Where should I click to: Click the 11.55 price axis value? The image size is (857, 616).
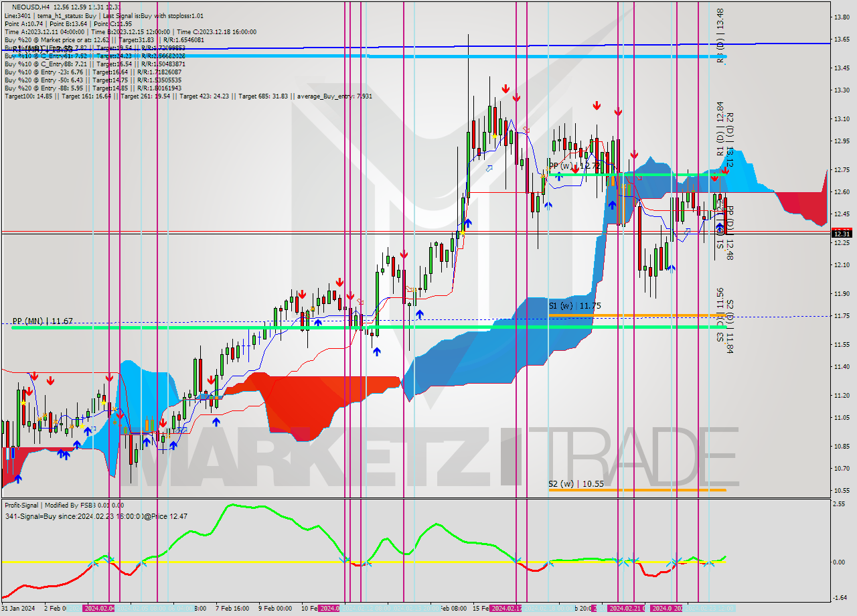pos(842,344)
